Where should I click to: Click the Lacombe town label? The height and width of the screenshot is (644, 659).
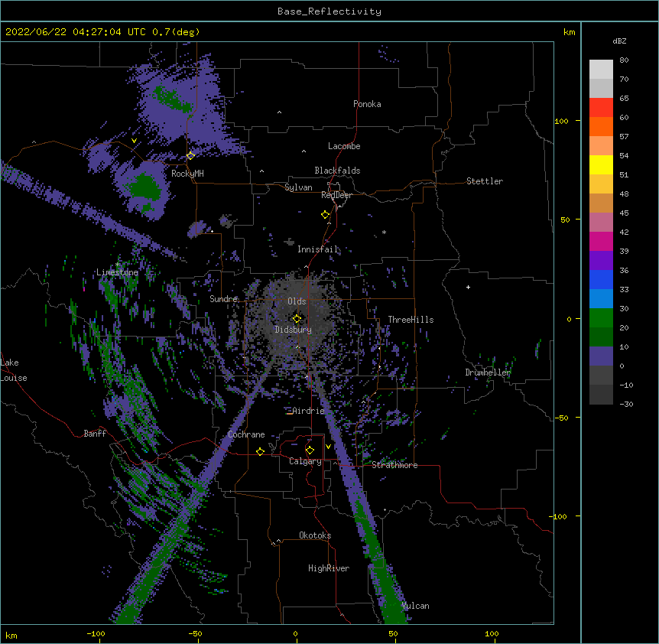click(x=344, y=146)
